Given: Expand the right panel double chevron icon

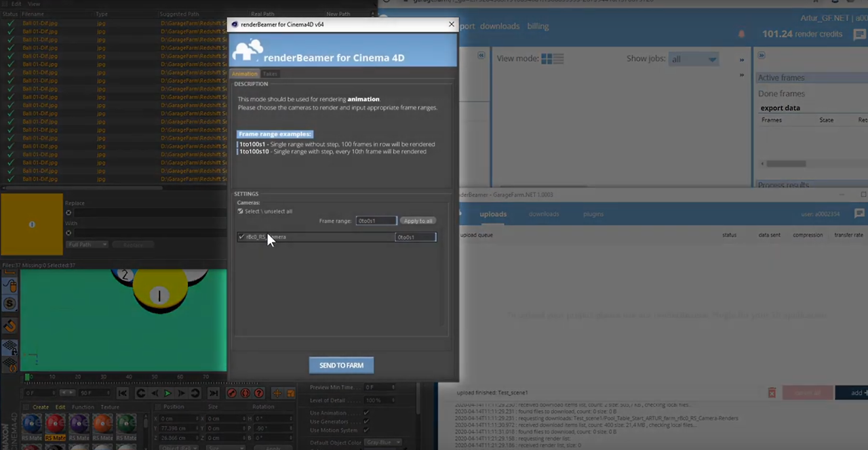Looking at the screenshot, I should point(762,56).
